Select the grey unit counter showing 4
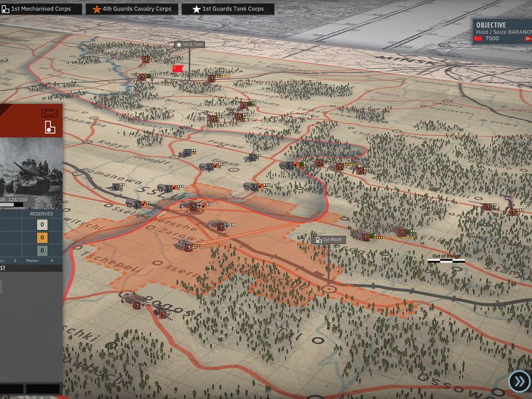Image resolution: width=532 pixels, height=399 pixels. click(x=210, y=167)
